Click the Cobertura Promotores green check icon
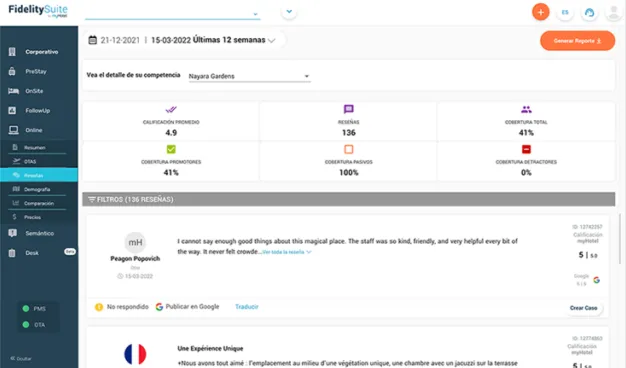Viewport: 626px width, 368px height. [x=171, y=149]
